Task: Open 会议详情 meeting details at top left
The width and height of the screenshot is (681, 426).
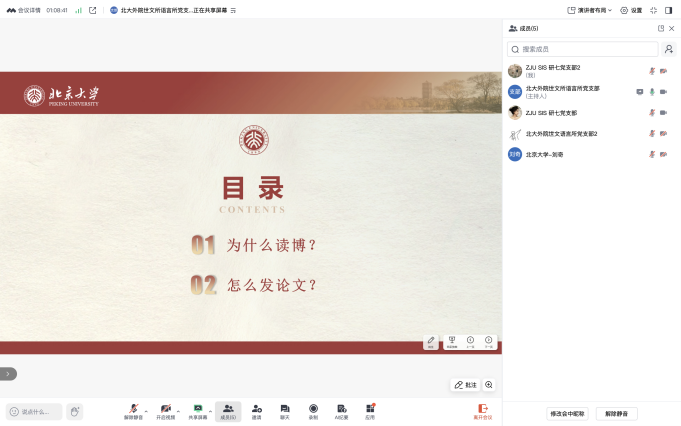Action: [x=24, y=10]
